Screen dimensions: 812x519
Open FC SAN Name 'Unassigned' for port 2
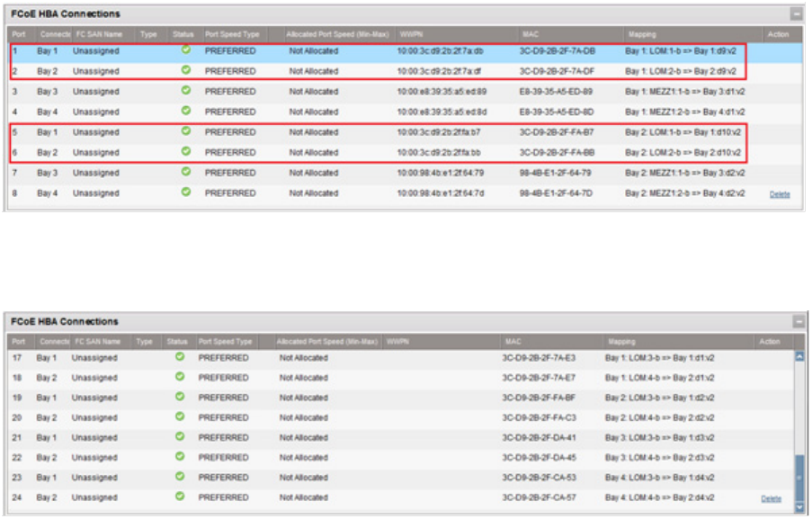pos(95,71)
